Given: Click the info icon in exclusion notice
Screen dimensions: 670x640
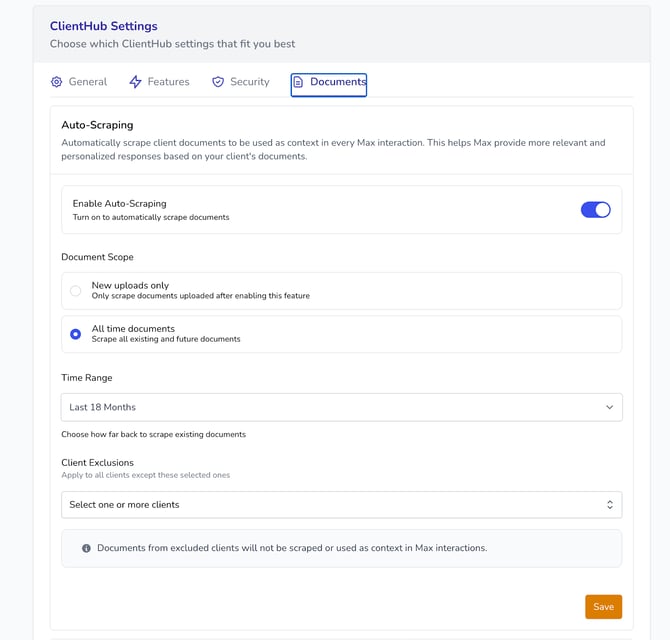Looking at the screenshot, I should tap(86, 548).
